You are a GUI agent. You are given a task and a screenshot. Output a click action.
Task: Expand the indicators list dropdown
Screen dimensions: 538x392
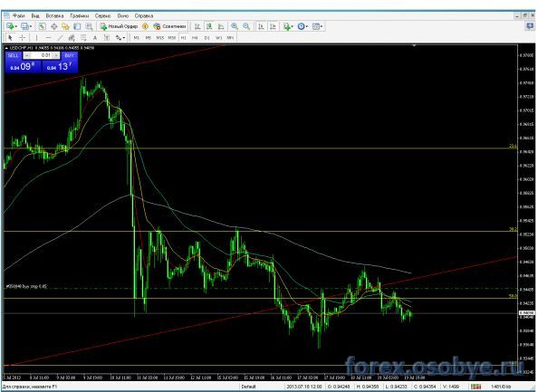(x=292, y=26)
